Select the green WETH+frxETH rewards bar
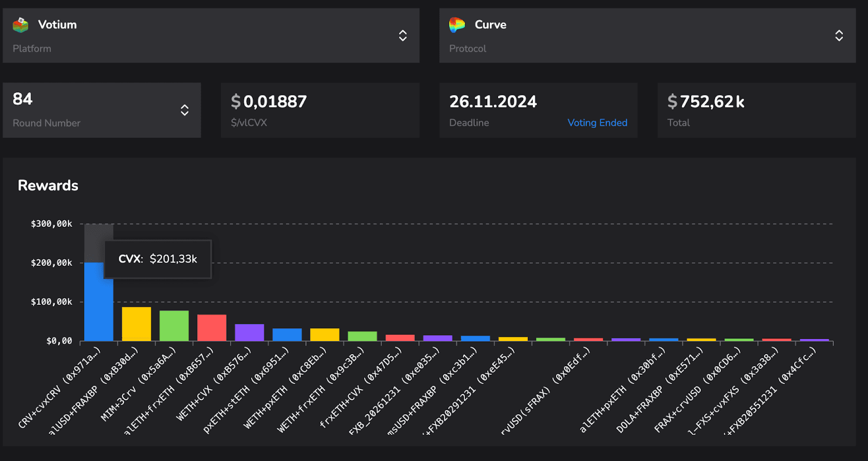Viewport: 868px width, 461px height. [x=362, y=336]
